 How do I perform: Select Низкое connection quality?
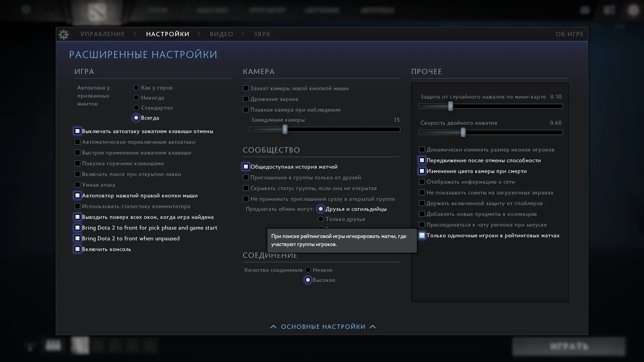point(308,270)
